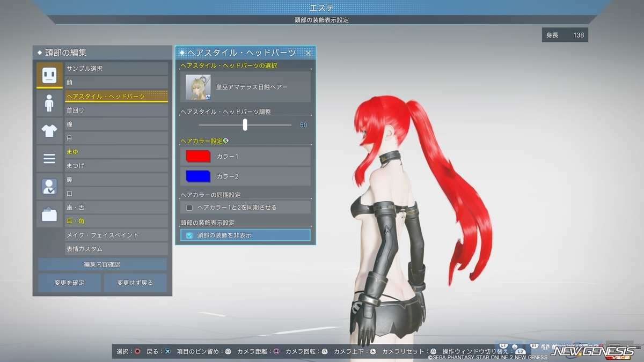The image size is (644, 362).
Task: Select まつげ menu item
Action: pos(116,166)
